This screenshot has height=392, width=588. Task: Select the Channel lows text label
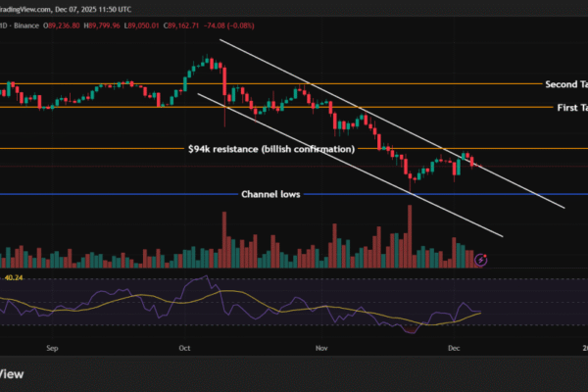(x=270, y=194)
